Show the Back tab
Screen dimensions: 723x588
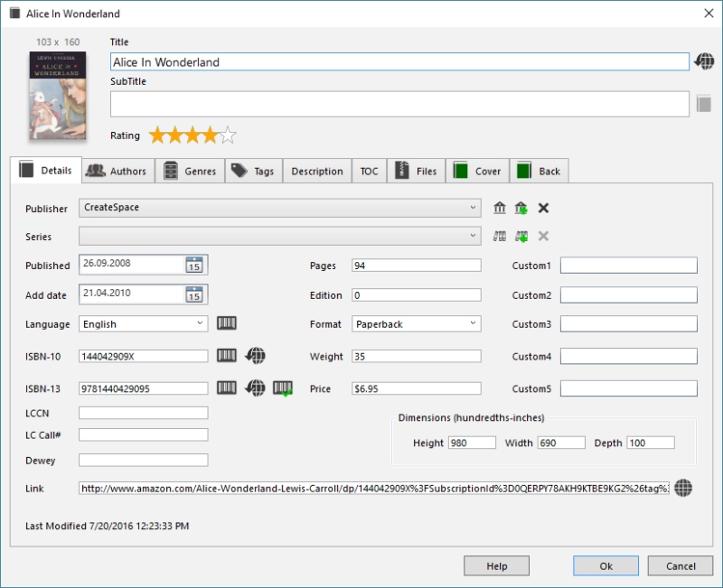[539, 171]
